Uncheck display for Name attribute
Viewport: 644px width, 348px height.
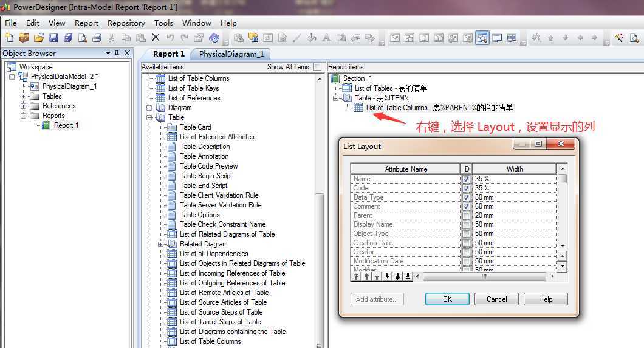pos(466,179)
